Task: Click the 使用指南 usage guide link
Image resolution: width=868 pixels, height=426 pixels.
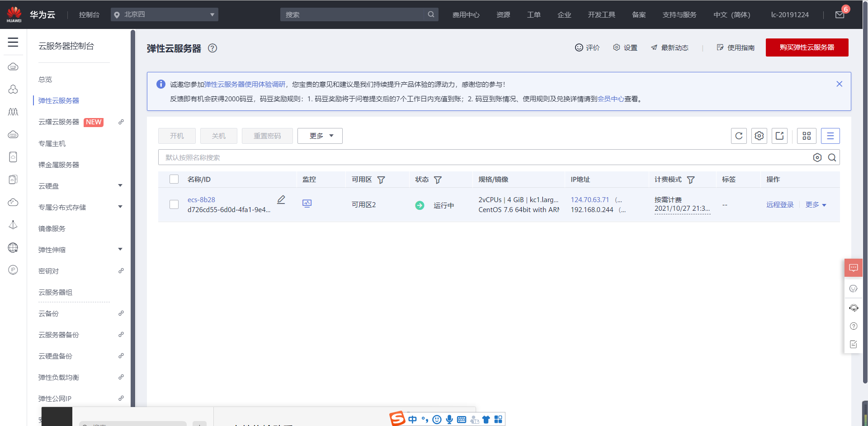Action: (736, 48)
